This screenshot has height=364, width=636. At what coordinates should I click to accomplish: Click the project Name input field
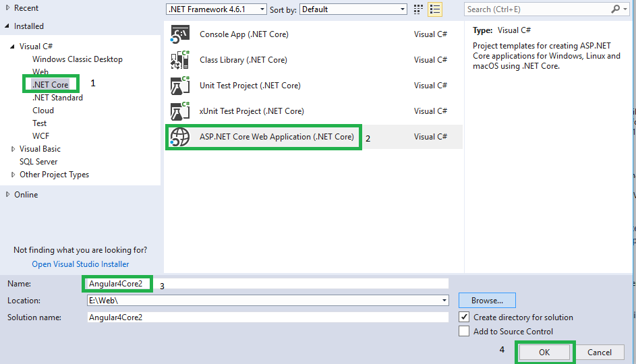point(268,284)
